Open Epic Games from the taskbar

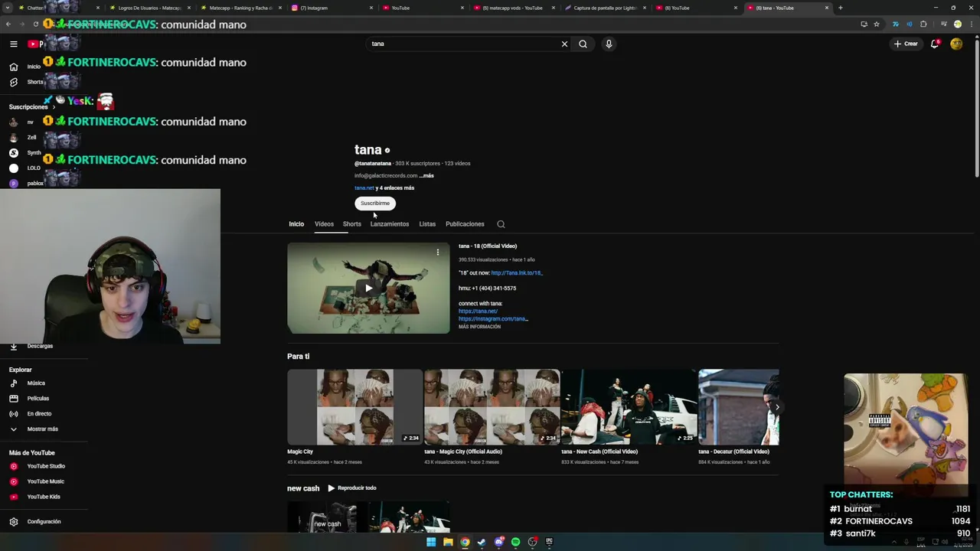(x=549, y=542)
